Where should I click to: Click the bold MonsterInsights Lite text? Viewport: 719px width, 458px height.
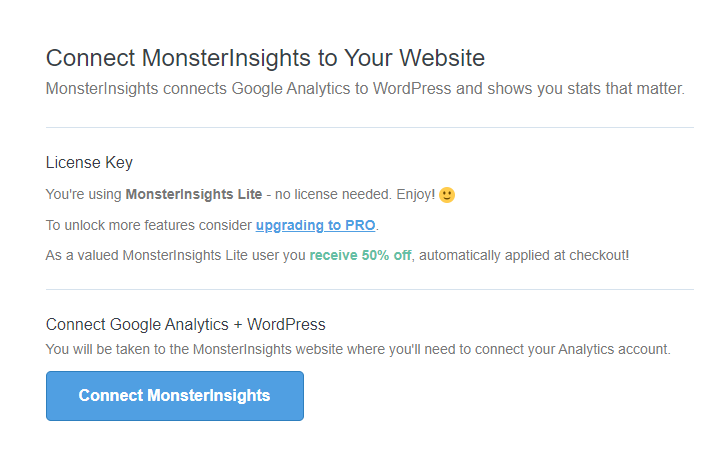(x=194, y=194)
